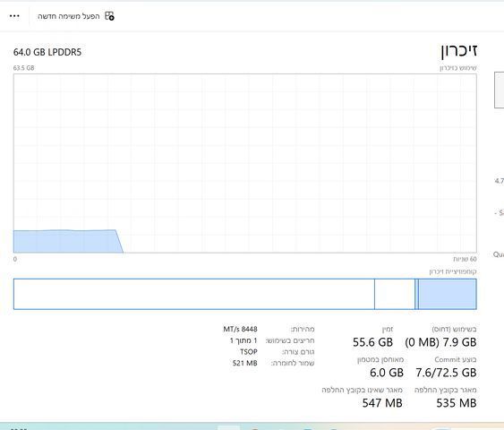Click the committed value '7.6/72.5 GB'
Image resolution: width=504 pixels, height=430 pixels.
coord(446,373)
